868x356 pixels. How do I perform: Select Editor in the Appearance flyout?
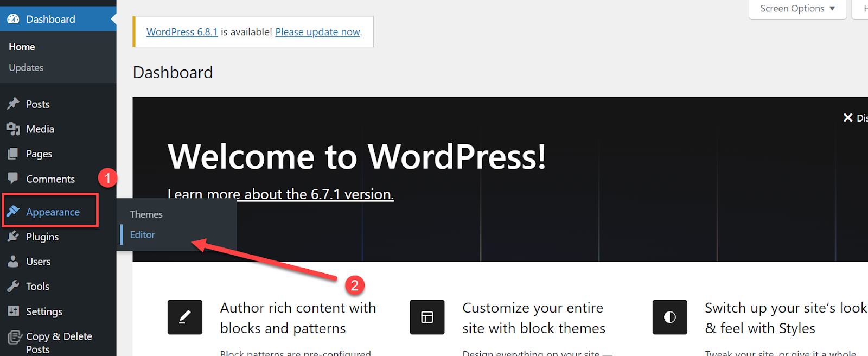tap(143, 235)
